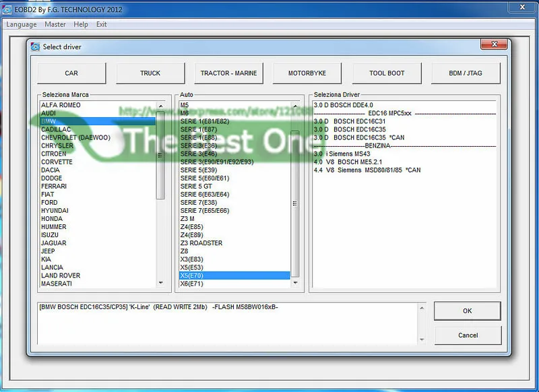The width and height of the screenshot is (539, 392).
Task: Select Z3 M model
Action: pos(234,219)
